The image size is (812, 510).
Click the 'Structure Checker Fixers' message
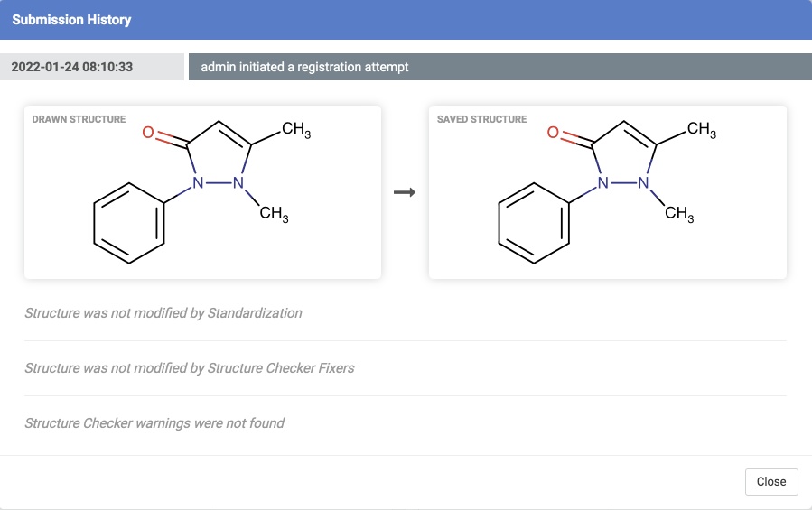point(190,368)
